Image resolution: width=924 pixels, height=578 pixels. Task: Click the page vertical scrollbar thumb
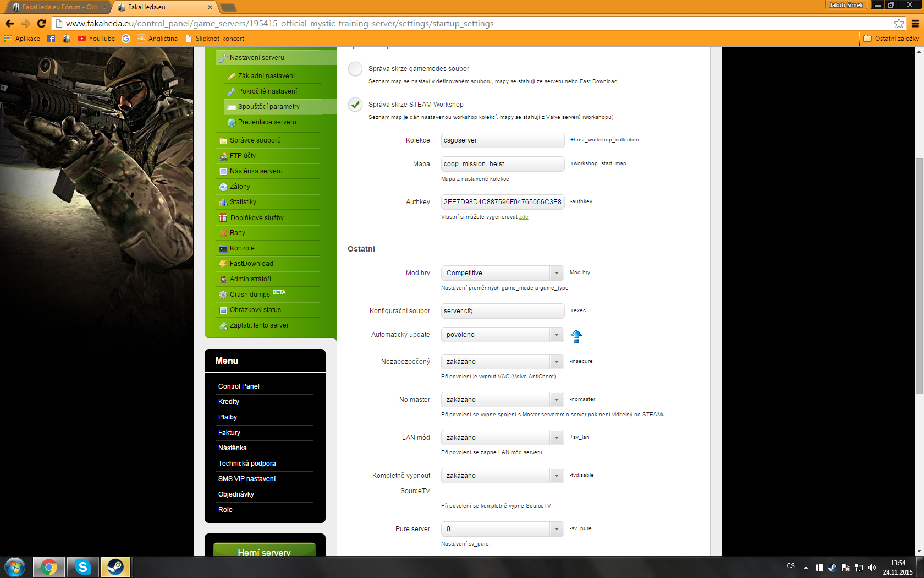[919, 275]
